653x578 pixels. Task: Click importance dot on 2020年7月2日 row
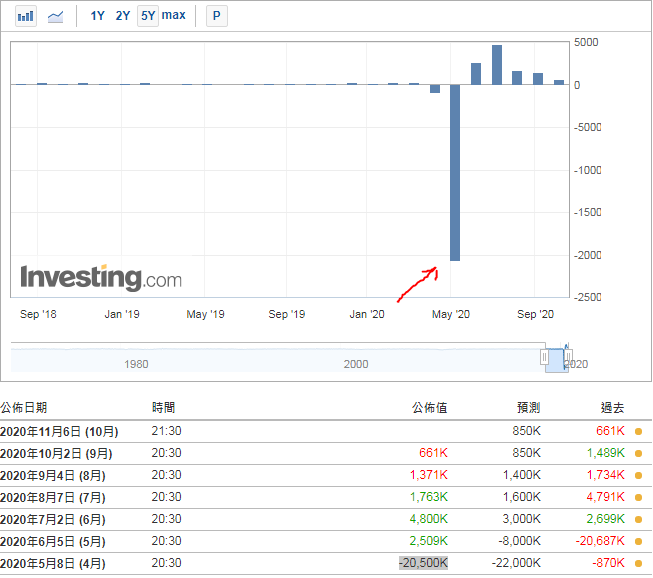[638, 519]
